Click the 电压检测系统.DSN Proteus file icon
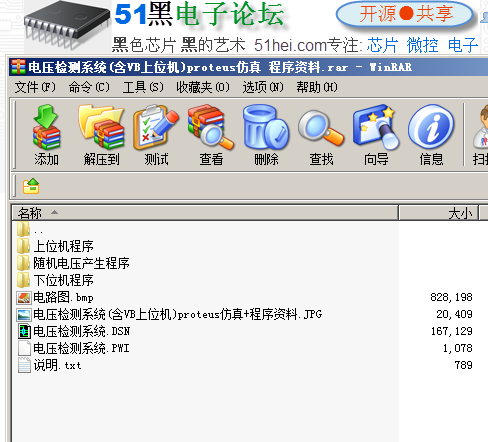Viewport: 488px width, 442px height. click(x=24, y=331)
